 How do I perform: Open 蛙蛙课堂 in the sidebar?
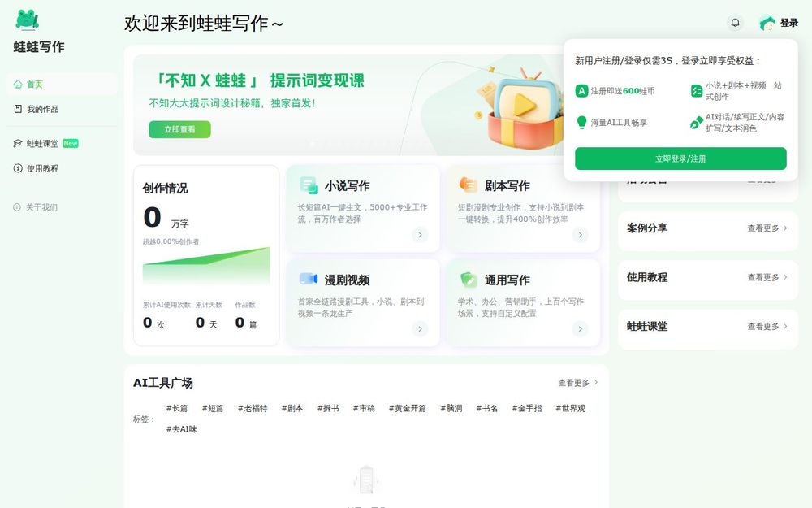pyautogui.click(x=63, y=144)
